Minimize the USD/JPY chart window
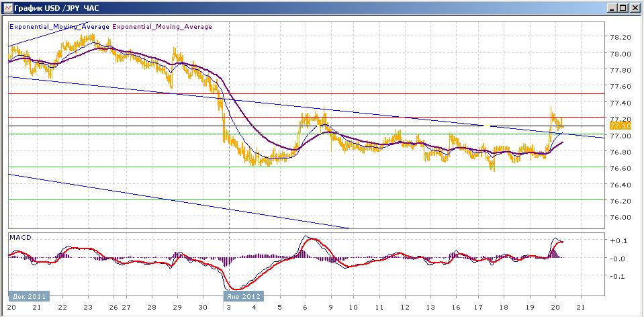The image size is (644, 317). [613, 8]
